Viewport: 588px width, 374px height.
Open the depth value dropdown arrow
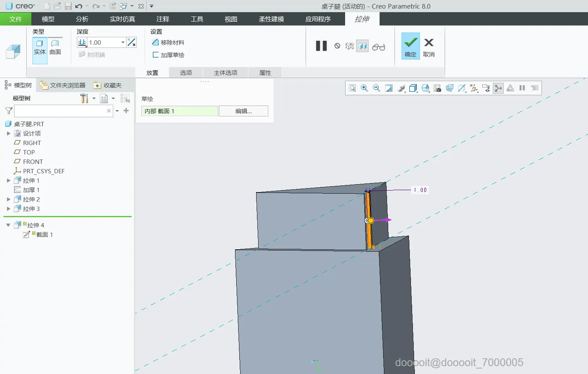pos(123,42)
